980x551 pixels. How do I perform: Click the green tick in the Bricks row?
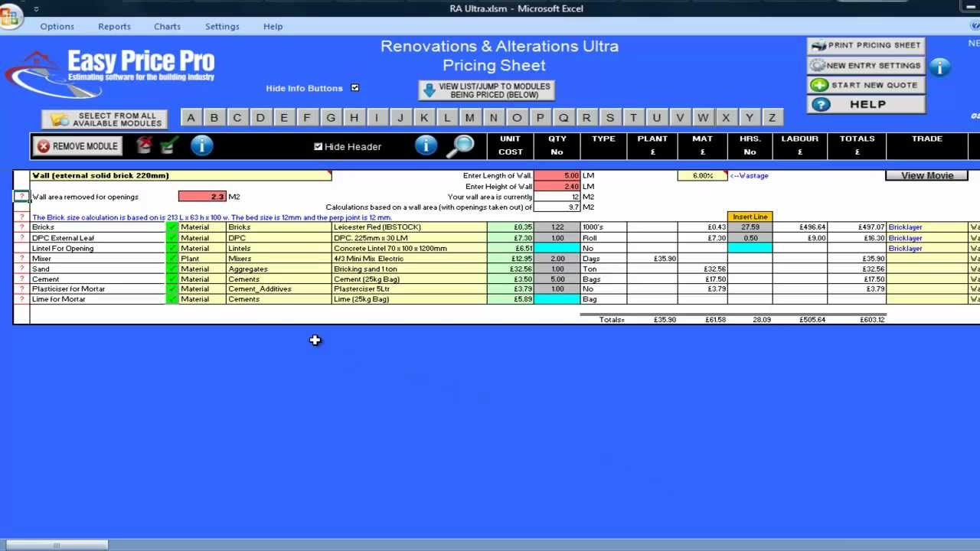click(x=172, y=227)
